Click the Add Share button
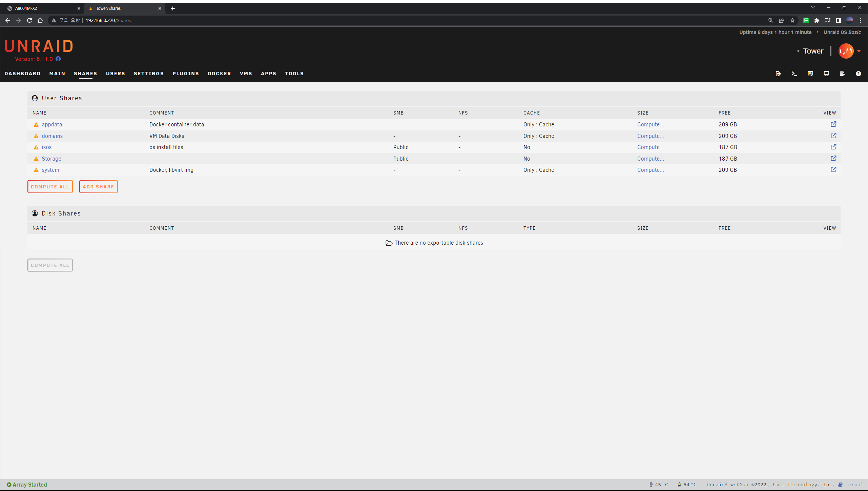The width and height of the screenshot is (868, 491). click(98, 187)
